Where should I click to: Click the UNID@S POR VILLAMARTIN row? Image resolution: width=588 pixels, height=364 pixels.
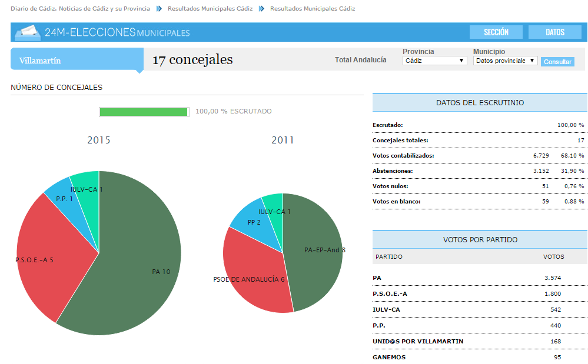click(x=480, y=342)
